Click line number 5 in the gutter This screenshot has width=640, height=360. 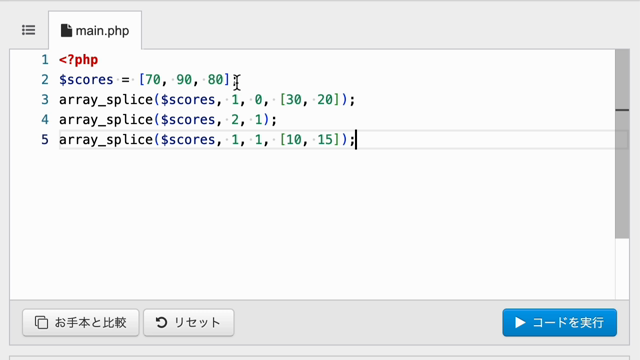45,140
